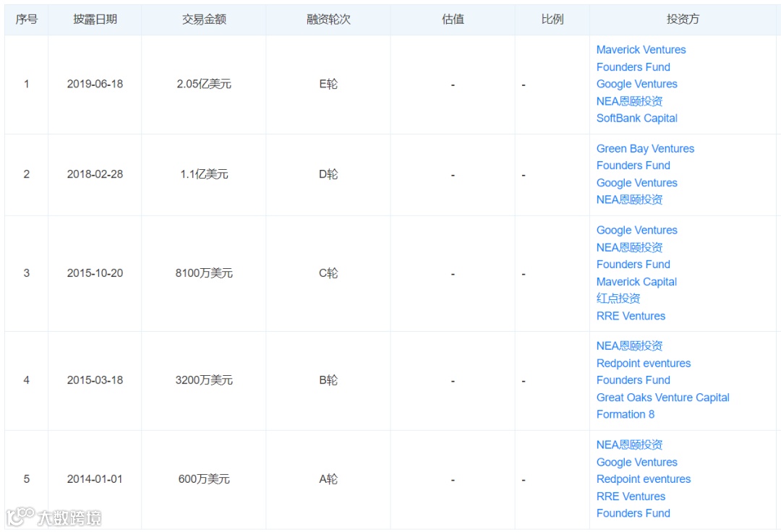Open NEA恩颐投资 link in A轮 row
This screenshot has width=781, height=532.
629,445
